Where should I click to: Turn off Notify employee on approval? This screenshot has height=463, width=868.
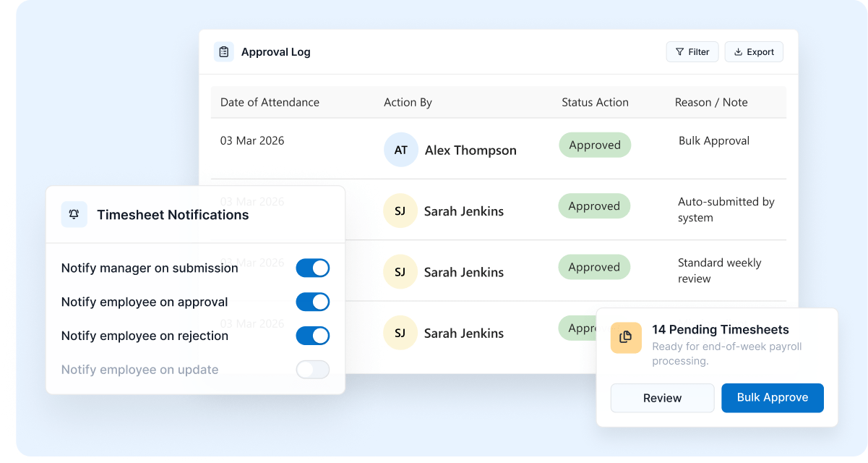312,302
